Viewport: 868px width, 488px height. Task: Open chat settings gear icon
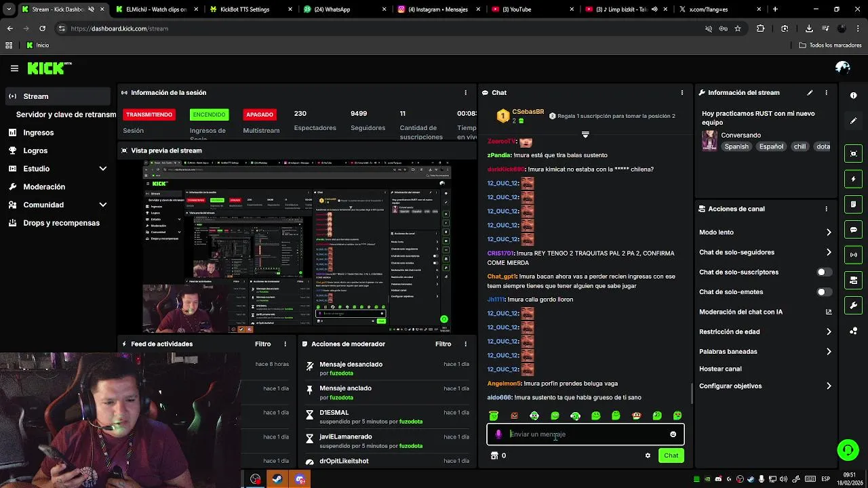coord(648,455)
